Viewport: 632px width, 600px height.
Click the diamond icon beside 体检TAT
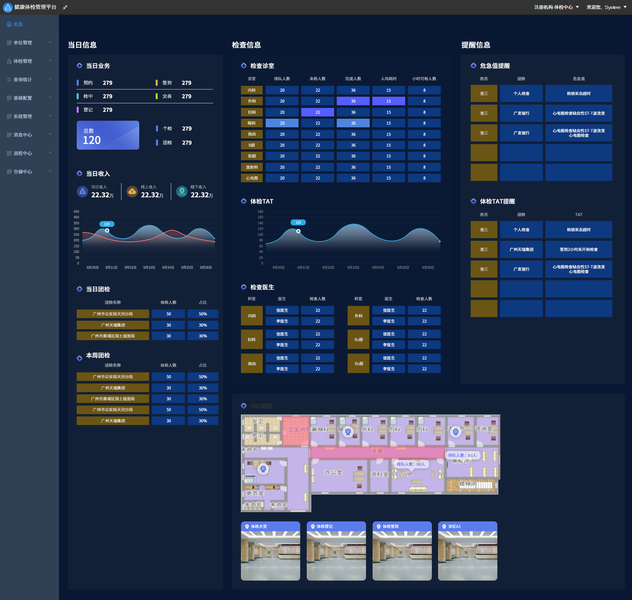tap(243, 201)
